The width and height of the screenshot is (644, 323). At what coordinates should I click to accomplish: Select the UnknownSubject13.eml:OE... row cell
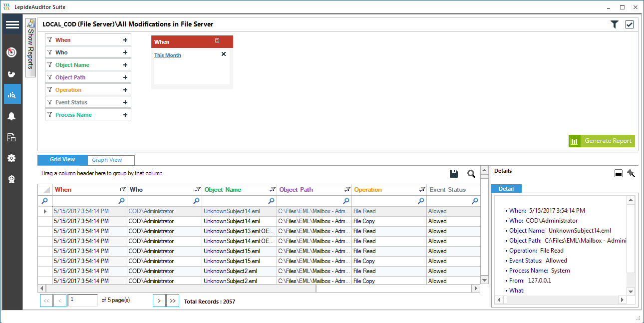[239, 231]
